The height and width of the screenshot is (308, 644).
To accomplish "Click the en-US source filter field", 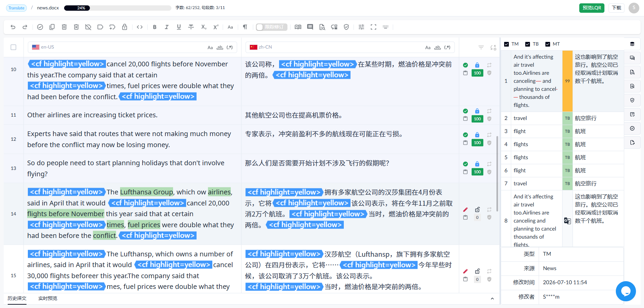I will (132, 47).
